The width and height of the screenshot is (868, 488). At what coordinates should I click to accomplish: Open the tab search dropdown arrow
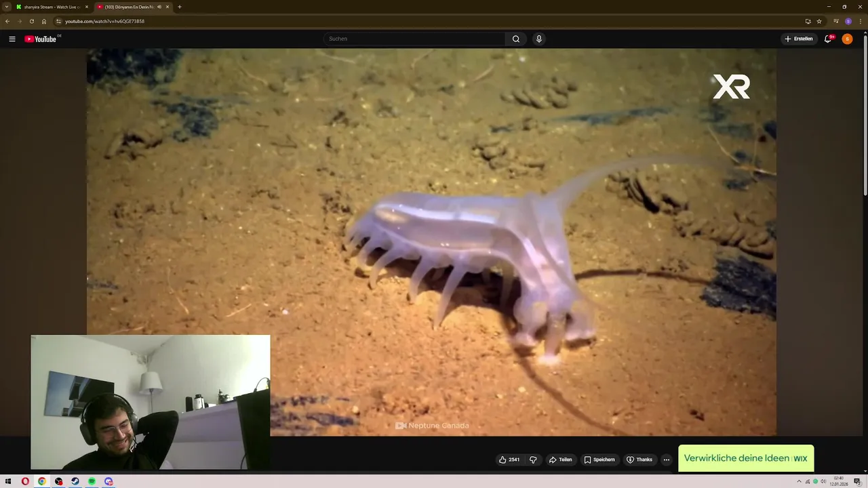click(6, 7)
